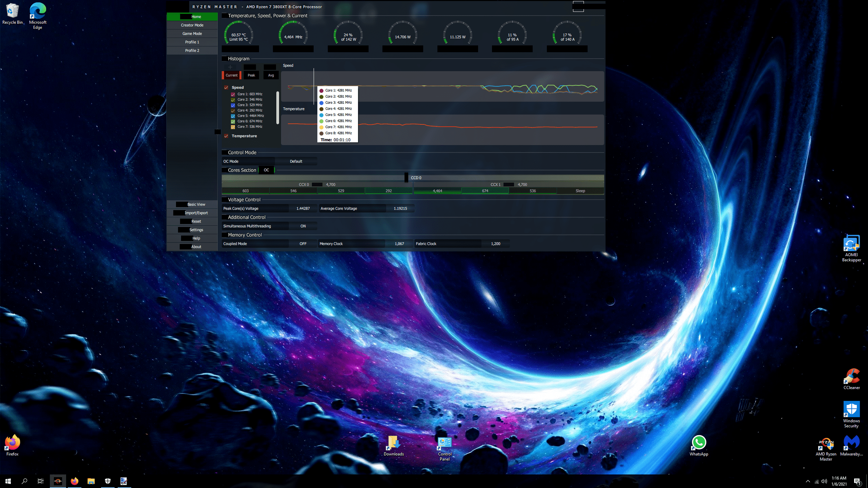This screenshot has width=868, height=488.
Task: Switch histogram to Peak values
Action: click(251, 75)
